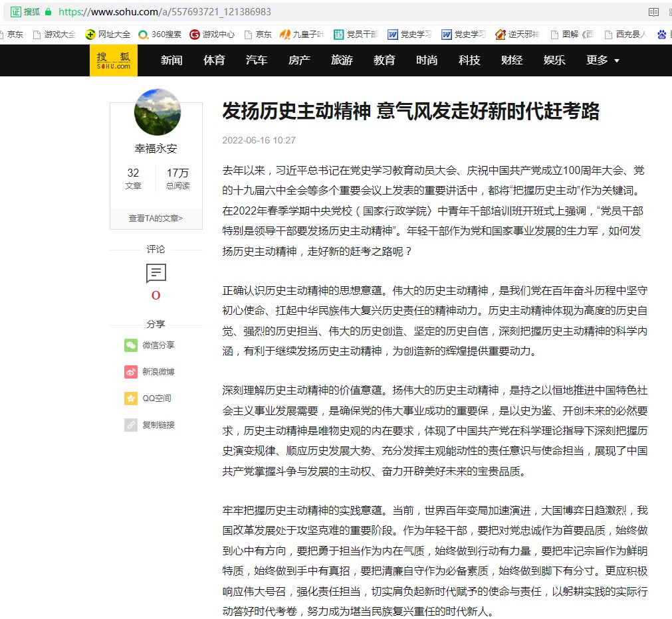The image size is (672, 619).
Task: Expand the 更多 dropdown in navigation
Action: 603,60
